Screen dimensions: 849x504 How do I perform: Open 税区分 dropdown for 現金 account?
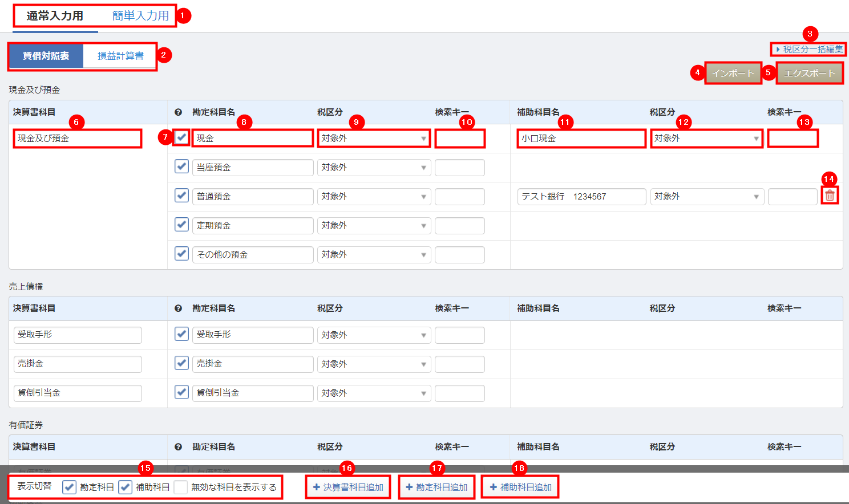pos(374,139)
